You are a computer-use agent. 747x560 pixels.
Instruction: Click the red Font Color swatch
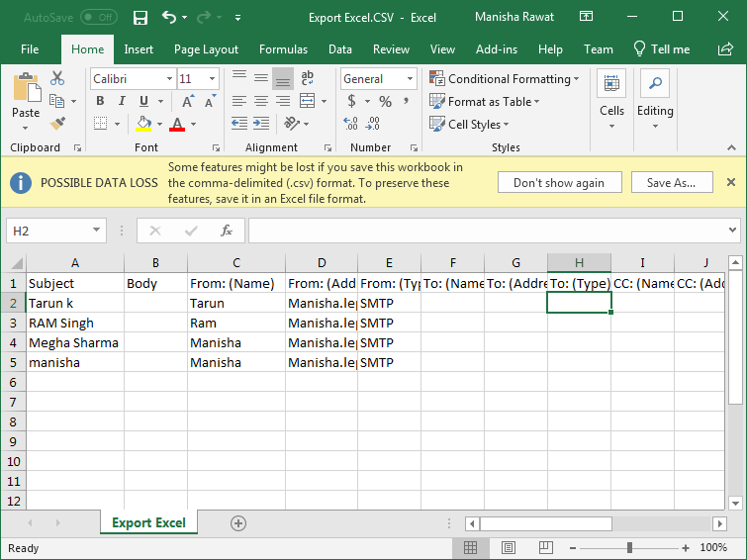coord(177,124)
